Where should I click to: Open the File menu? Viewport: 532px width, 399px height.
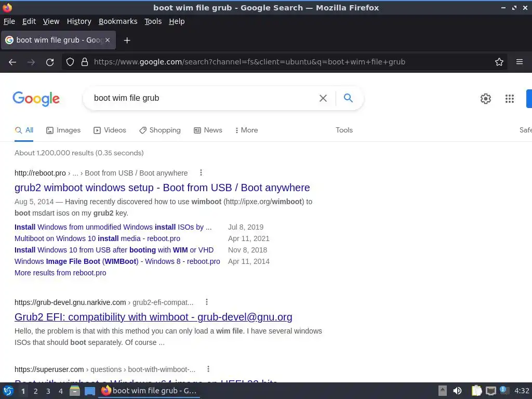tap(9, 21)
